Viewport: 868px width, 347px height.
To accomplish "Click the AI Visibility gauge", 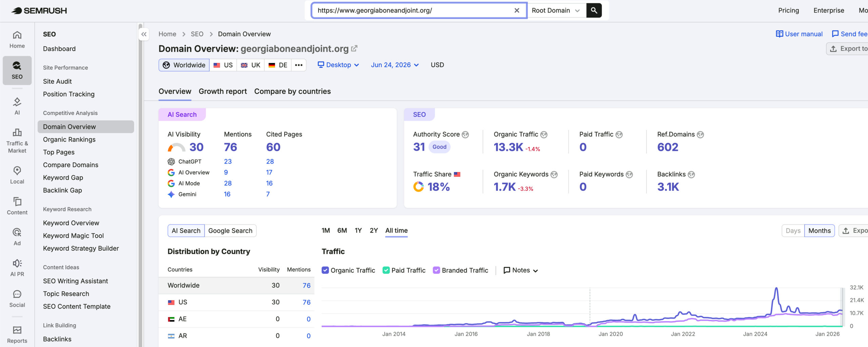I will [x=176, y=147].
